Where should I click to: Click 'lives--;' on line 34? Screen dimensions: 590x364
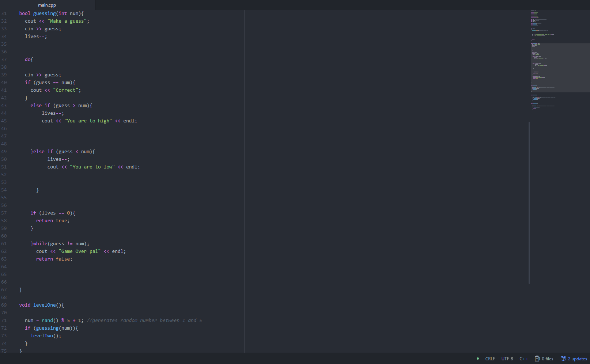tap(36, 37)
